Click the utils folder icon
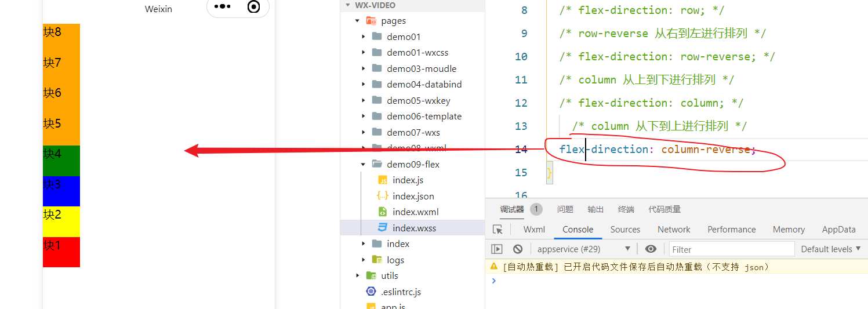868x309 pixels. (371, 275)
